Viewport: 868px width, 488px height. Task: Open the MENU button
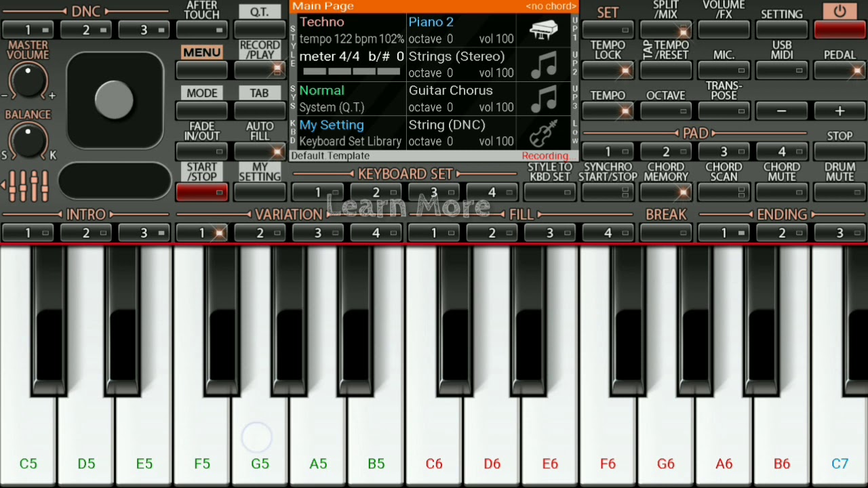202,69
